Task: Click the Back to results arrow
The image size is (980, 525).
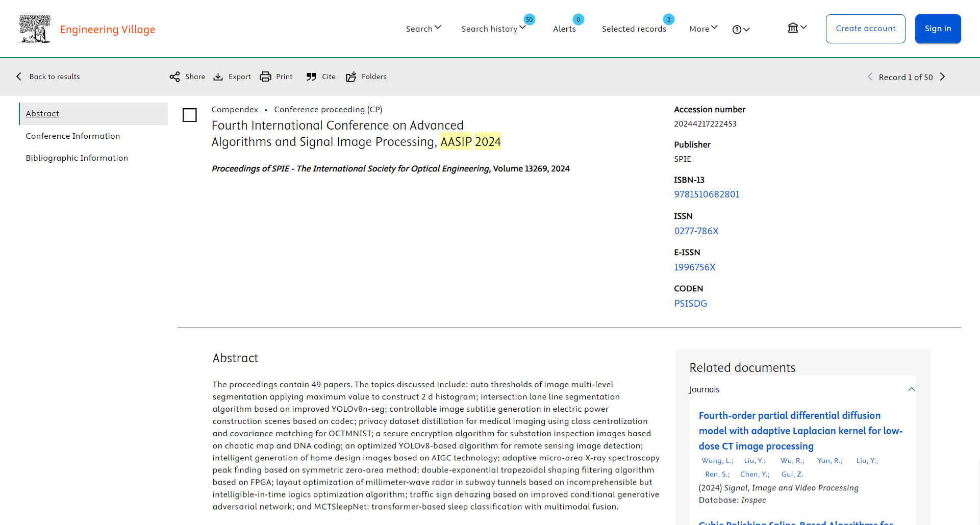Action: coord(19,77)
